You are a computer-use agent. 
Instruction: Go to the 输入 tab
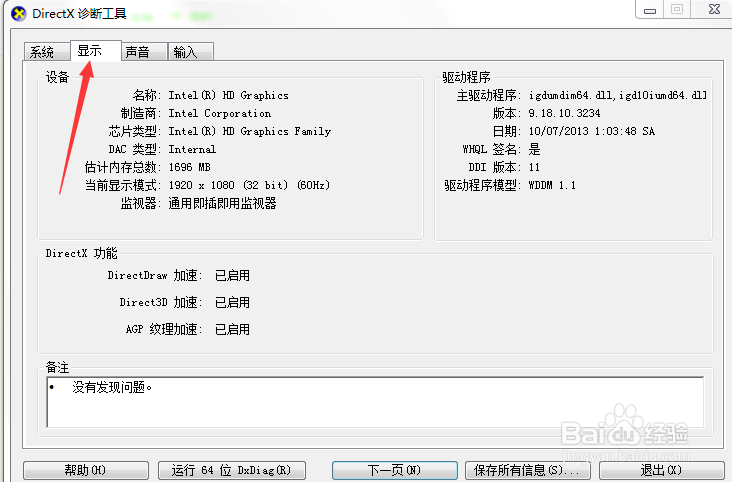click(x=190, y=51)
